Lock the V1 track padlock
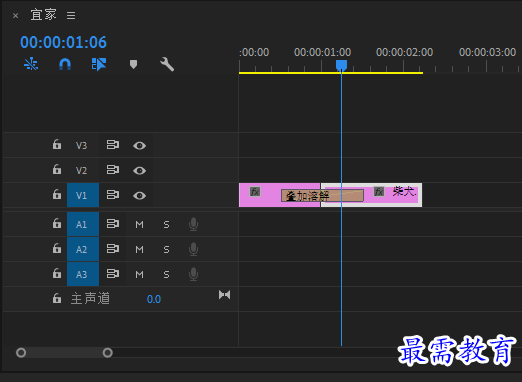 (57, 194)
